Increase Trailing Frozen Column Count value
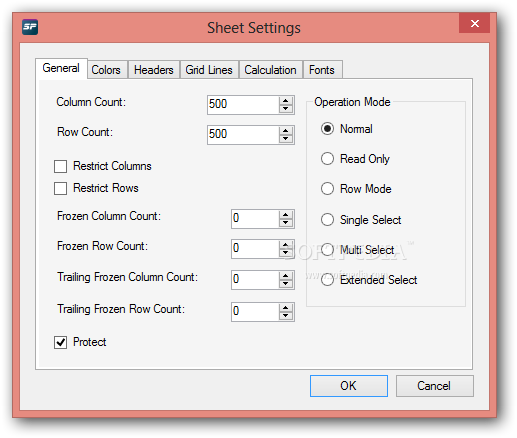 285,275
